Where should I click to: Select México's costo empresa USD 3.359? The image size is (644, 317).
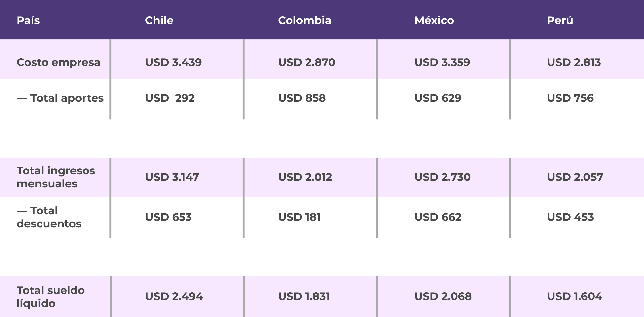tap(442, 62)
